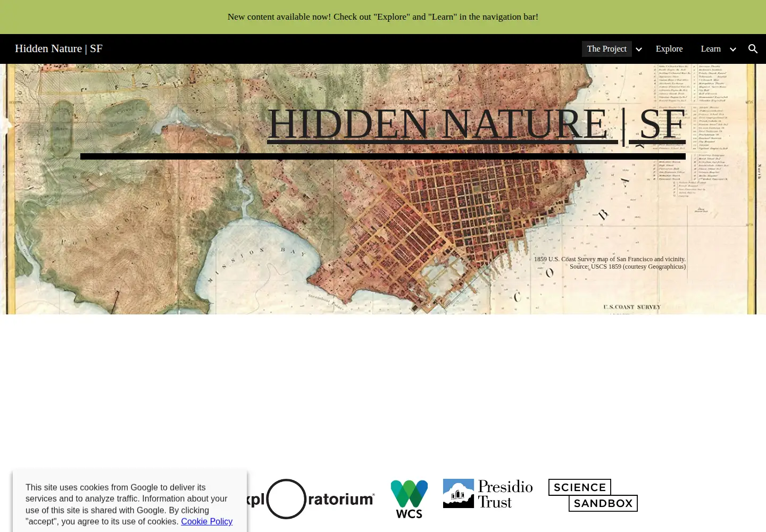The width and height of the screenshot is (766, 532).
Task: Click the 'Source: USCS 1859' credit line
Action: click(x=628, y=267)
